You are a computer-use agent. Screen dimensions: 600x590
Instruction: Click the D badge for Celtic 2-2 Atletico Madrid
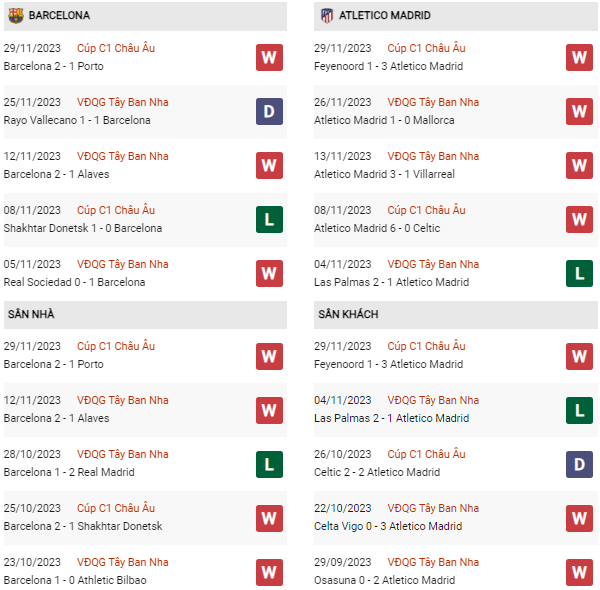[x=580, y=463]
